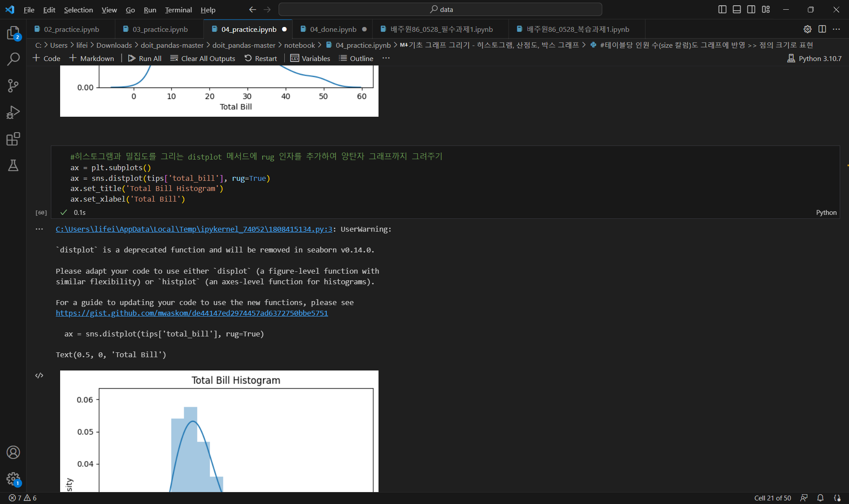Open the Extensions view
The image size is (849, 504).
(13, 139)
